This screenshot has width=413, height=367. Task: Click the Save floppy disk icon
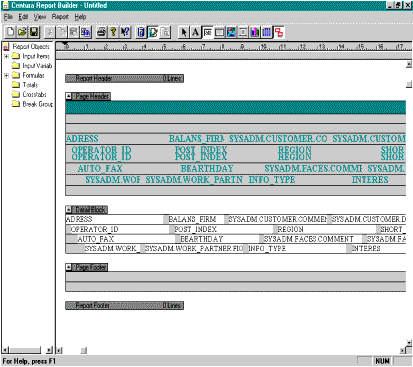(x=34, y=32)
